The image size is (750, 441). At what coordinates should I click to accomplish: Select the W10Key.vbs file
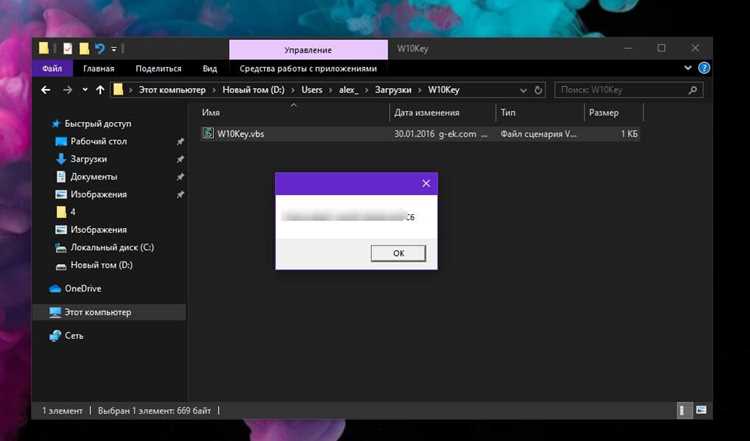(x=420, y=134)
